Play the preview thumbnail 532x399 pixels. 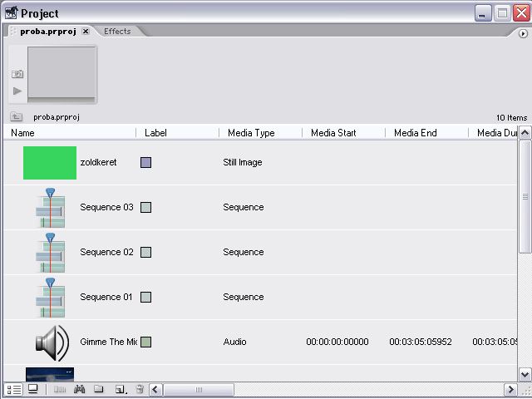pos(17,91)
